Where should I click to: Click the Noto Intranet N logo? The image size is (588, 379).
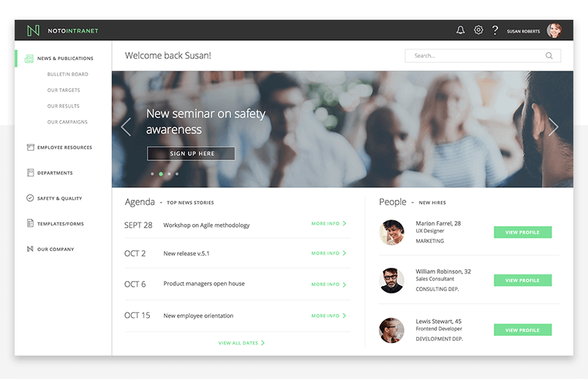pyautogui.click(x=34, y=31)
